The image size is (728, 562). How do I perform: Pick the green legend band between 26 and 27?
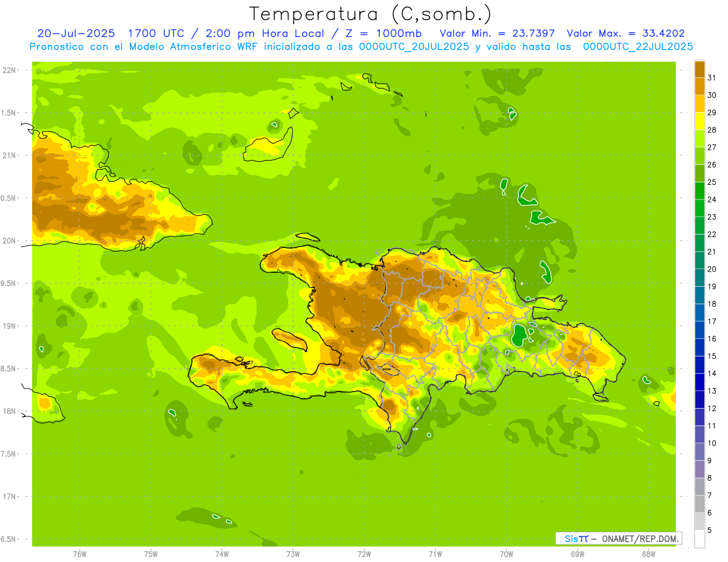[x=699, y=155]
